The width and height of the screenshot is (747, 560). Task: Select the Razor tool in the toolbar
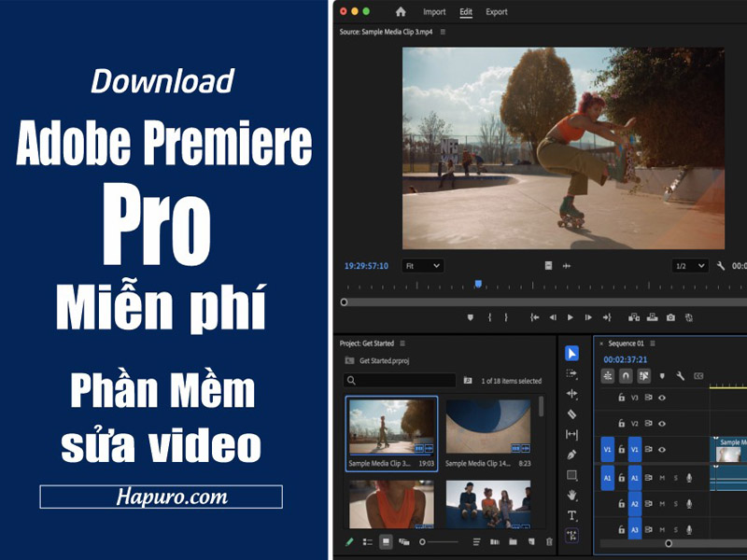[572, 414]
